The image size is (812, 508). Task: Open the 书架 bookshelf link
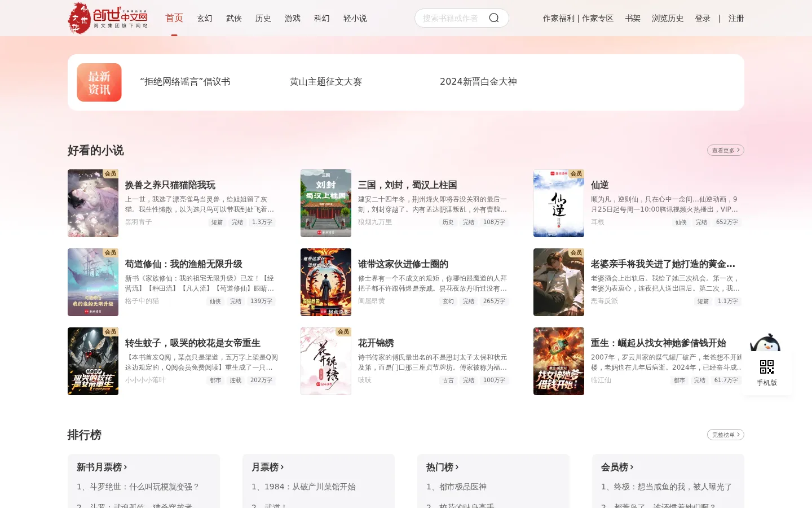click(633, 18)
